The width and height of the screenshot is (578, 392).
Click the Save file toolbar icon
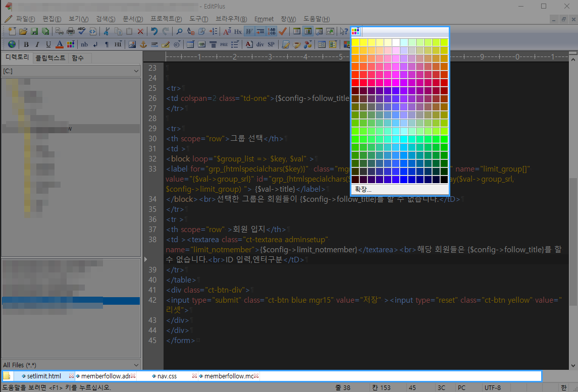[35, 31]
